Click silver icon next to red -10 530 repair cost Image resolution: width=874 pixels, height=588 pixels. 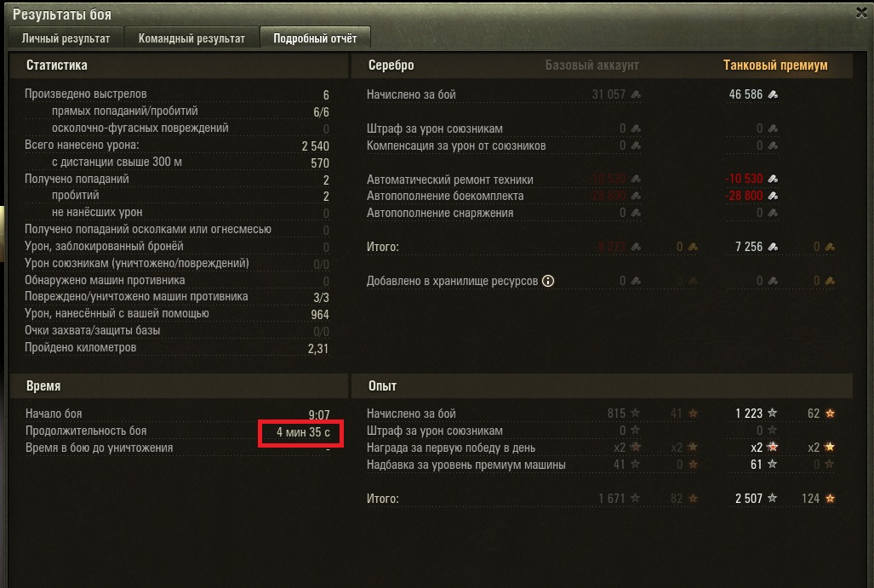[773, 179]
